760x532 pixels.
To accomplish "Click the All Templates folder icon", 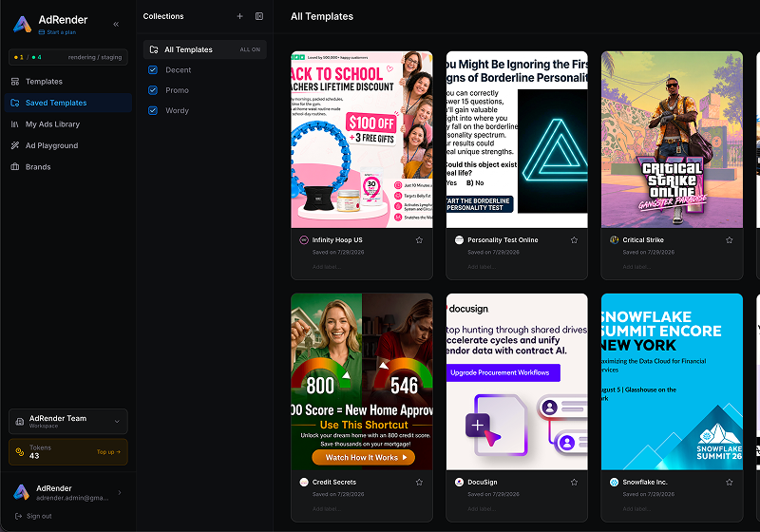I will [154, 49].
